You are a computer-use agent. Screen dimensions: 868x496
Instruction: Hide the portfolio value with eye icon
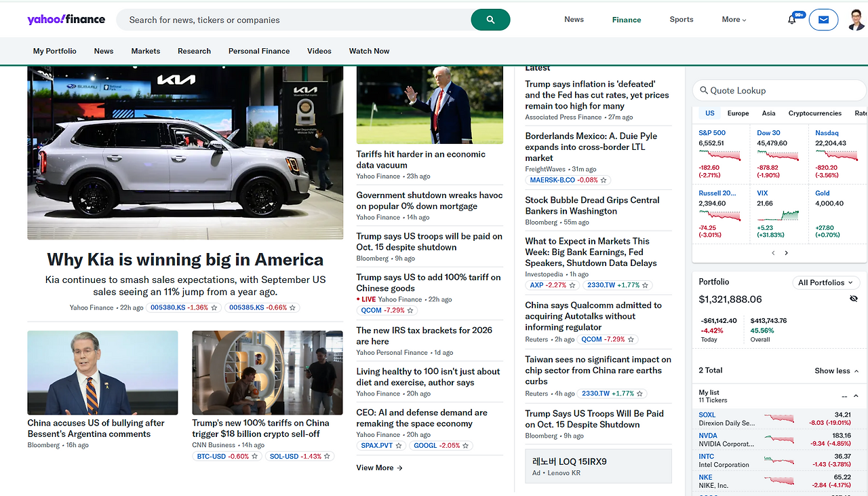click(854, 299)
